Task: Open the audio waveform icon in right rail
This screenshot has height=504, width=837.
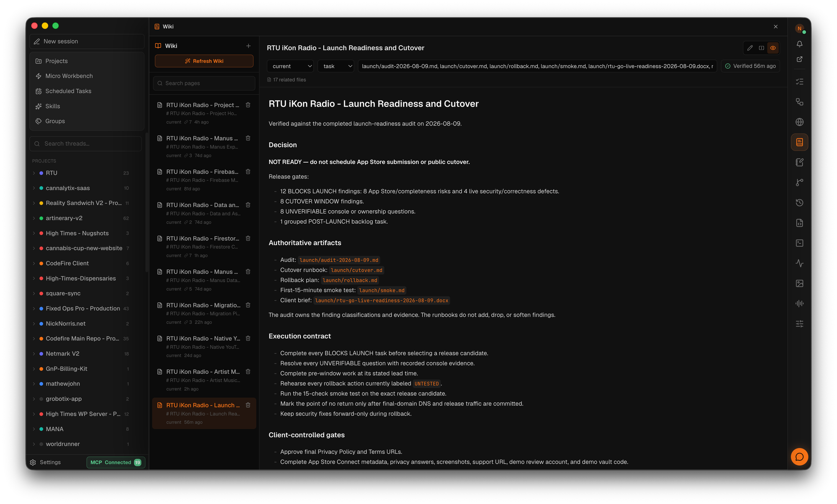Action: (799, 304)
